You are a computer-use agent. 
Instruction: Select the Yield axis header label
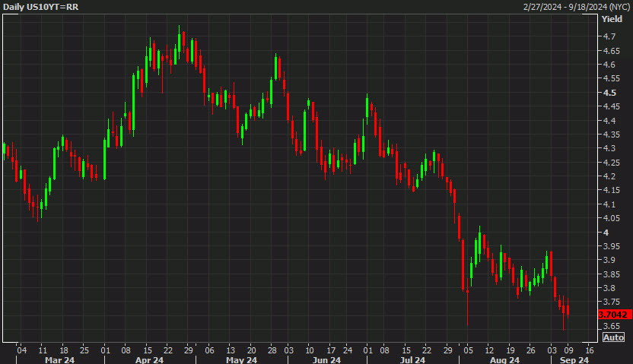tap(611, 19)
